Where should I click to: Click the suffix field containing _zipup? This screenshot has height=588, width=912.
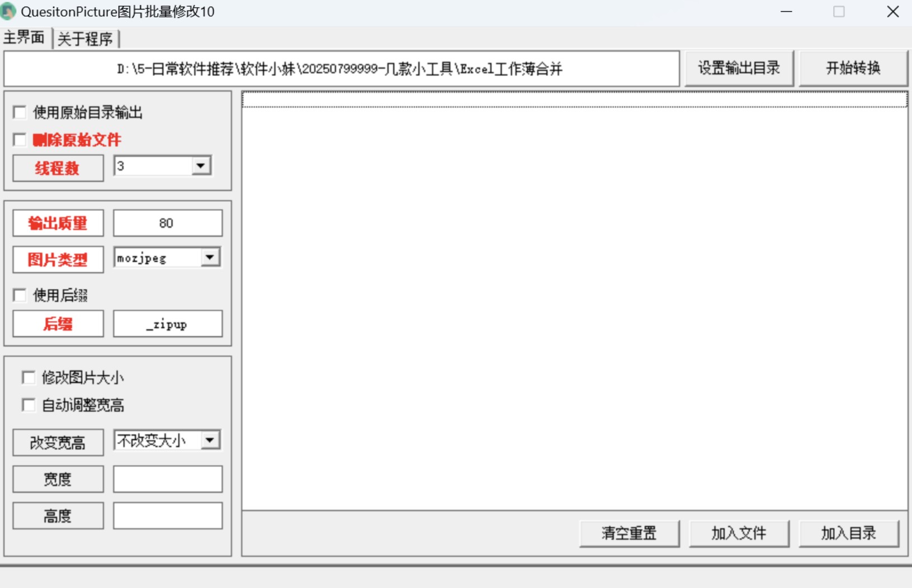167,324
